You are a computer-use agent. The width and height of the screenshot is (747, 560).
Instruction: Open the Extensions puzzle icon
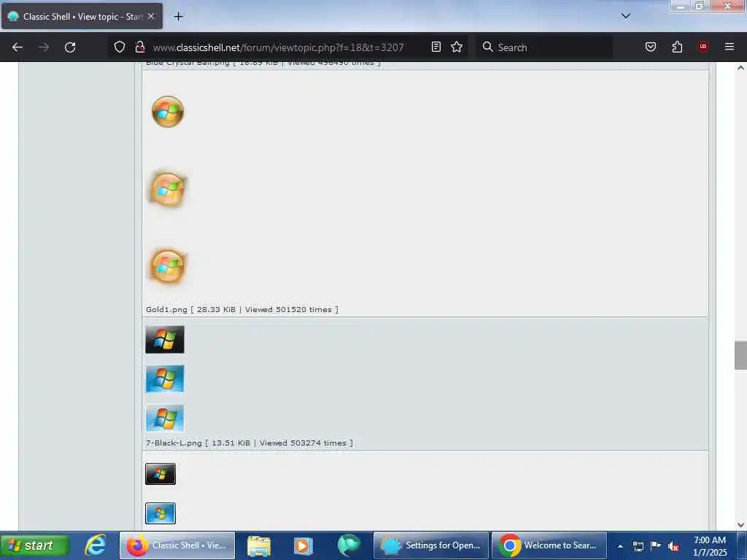coord(677,47)
